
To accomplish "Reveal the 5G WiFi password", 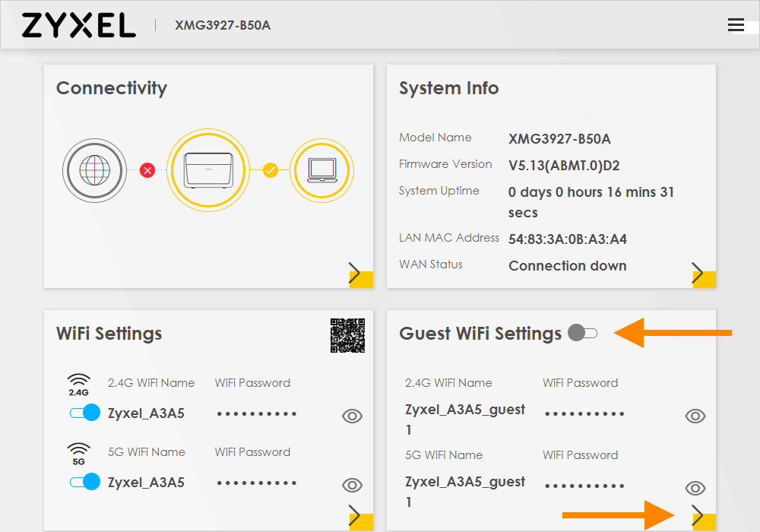I will [352, 485].
